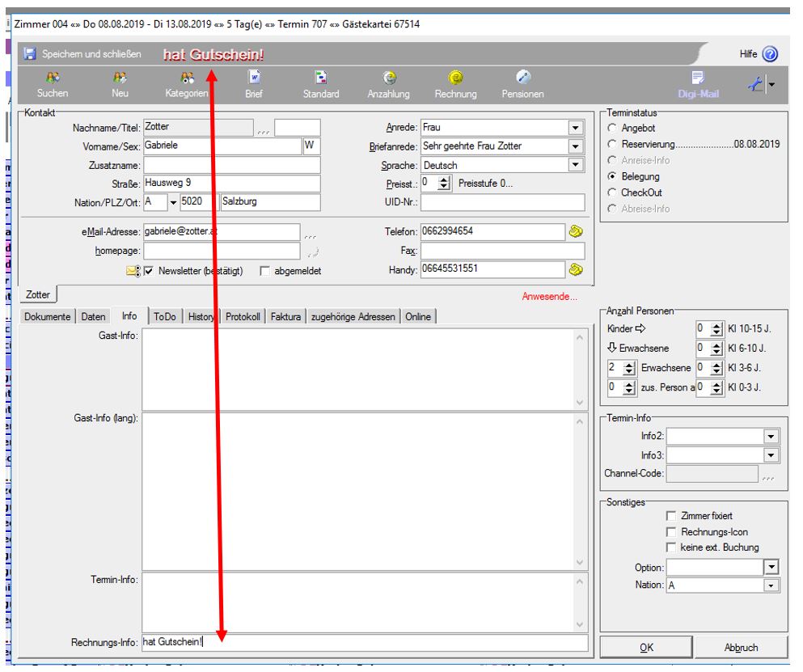
Task: Toggle the Newsletter (bestätigt) checkbox
Action: (x=149, y=271)
